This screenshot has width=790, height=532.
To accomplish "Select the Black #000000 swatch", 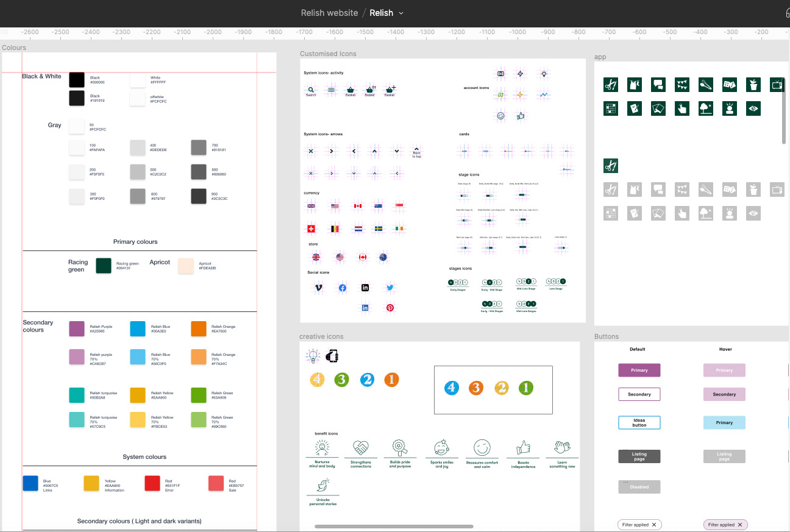I will coord(77,80).
